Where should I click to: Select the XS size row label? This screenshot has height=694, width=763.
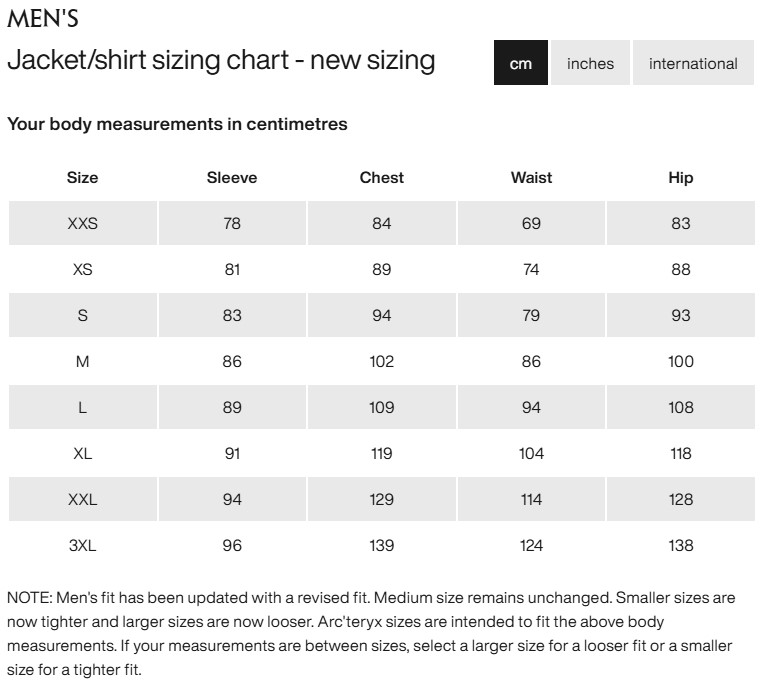(83, 270)
